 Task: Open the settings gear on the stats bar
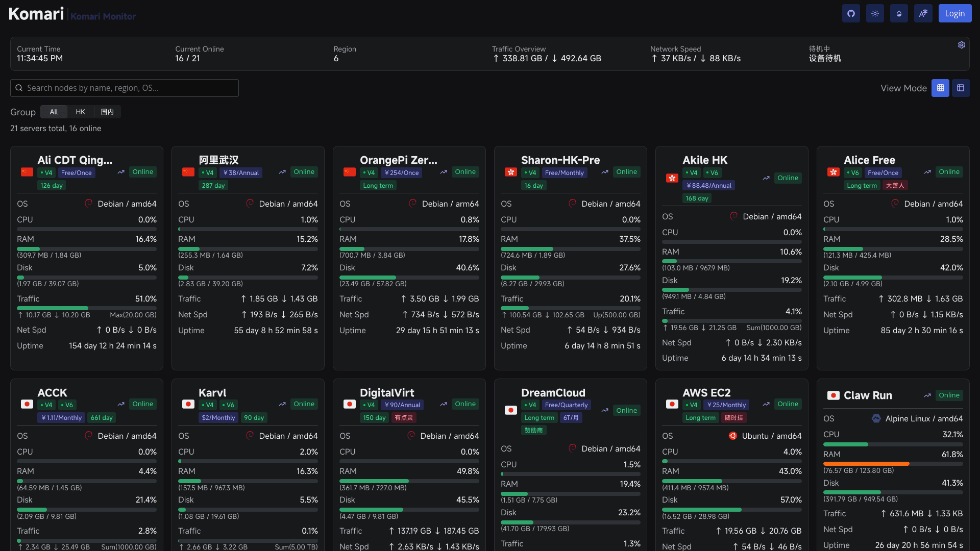point(962,45)
